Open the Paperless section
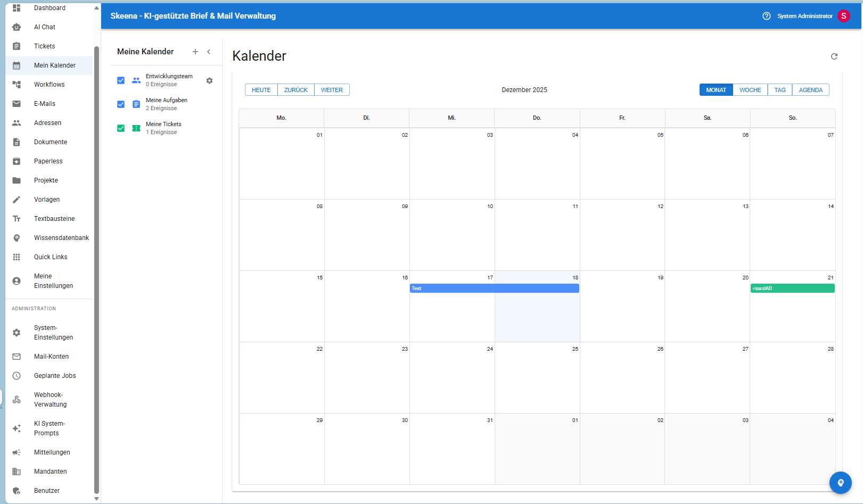 (x=48, y=161)
